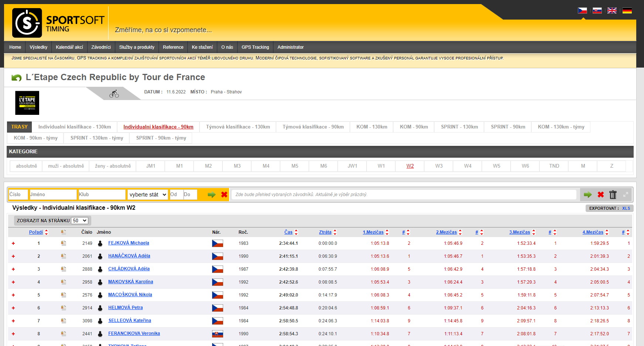Sort by 1.Mezičas column header link
This screenshot has height=346, width=644.
tap(373, 232)
